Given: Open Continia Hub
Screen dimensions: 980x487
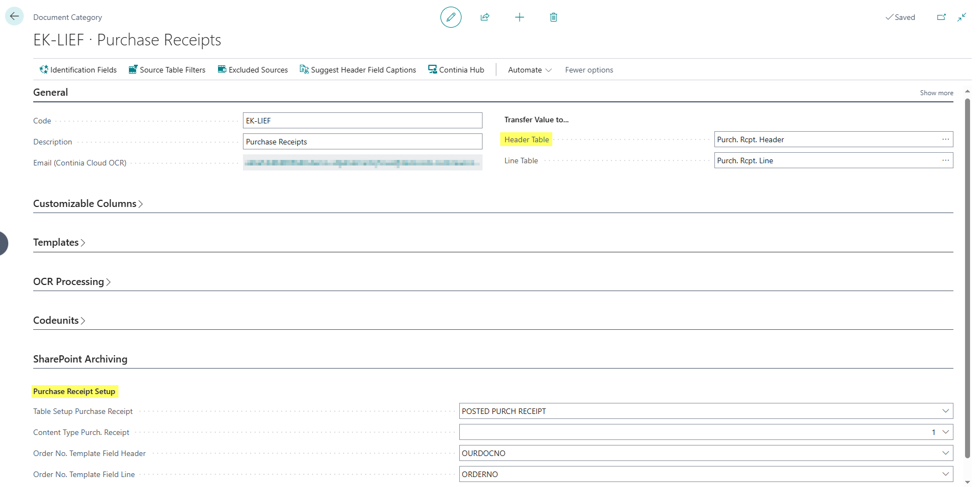Looking at the screenshot, I should 456,70.
